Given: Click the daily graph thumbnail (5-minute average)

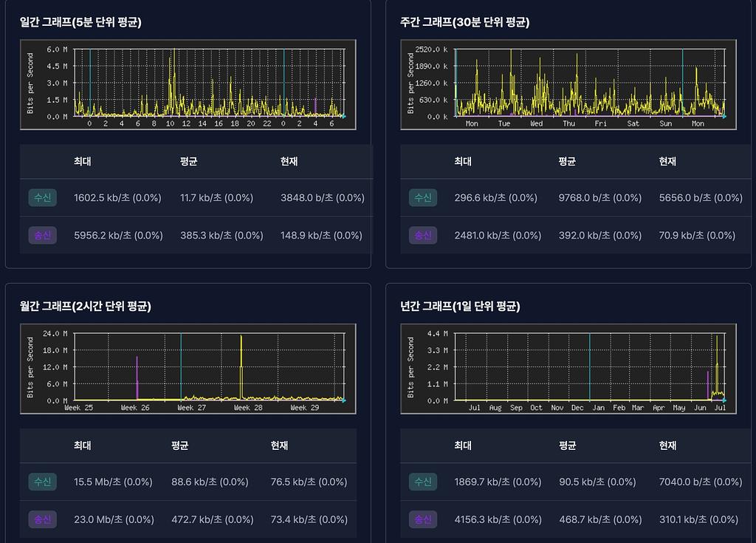Looking at the screenshot, I should tap(188, 85).
